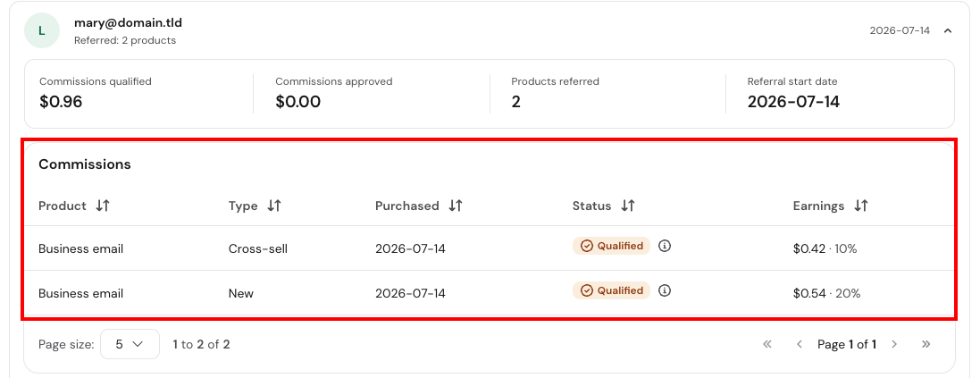Screen dimensions: 980x378
Task: Sort by Type column arrows
Action: tap(273, 206)
